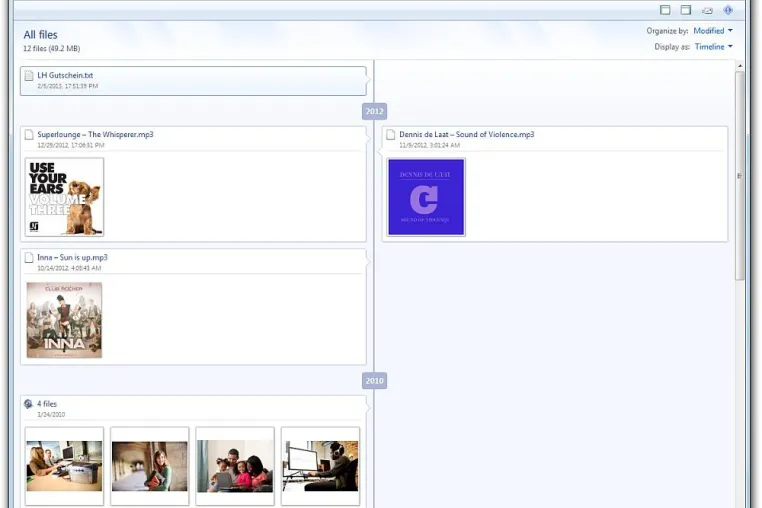This screenshot has width=762, height=508.
Task: Select the file name 'LH Gutschein.txt'
Action: [x=65, y=75]
